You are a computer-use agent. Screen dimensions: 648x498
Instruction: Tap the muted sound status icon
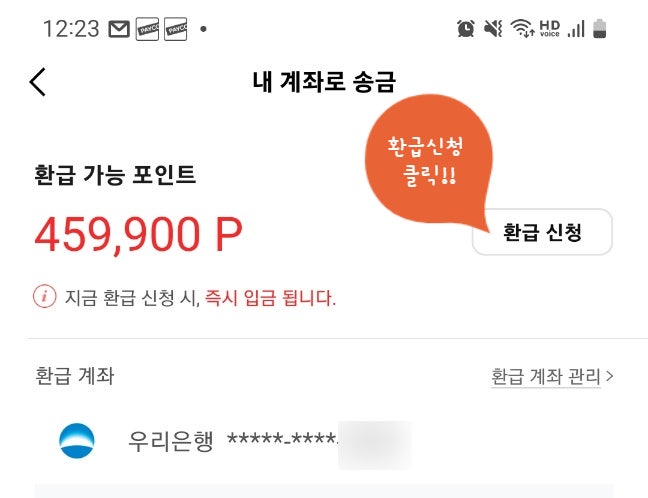pyautogui.click(x=493, y=29)
